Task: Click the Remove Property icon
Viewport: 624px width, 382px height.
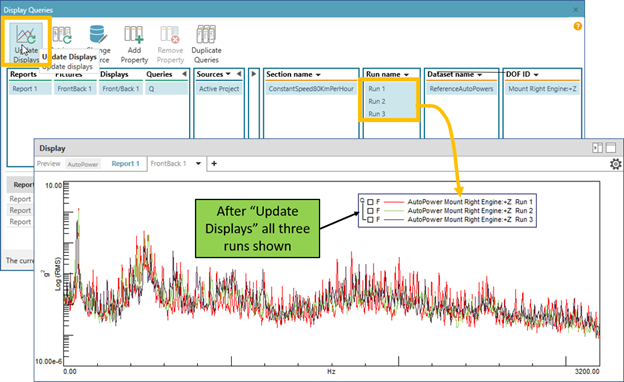Action: 170,35
